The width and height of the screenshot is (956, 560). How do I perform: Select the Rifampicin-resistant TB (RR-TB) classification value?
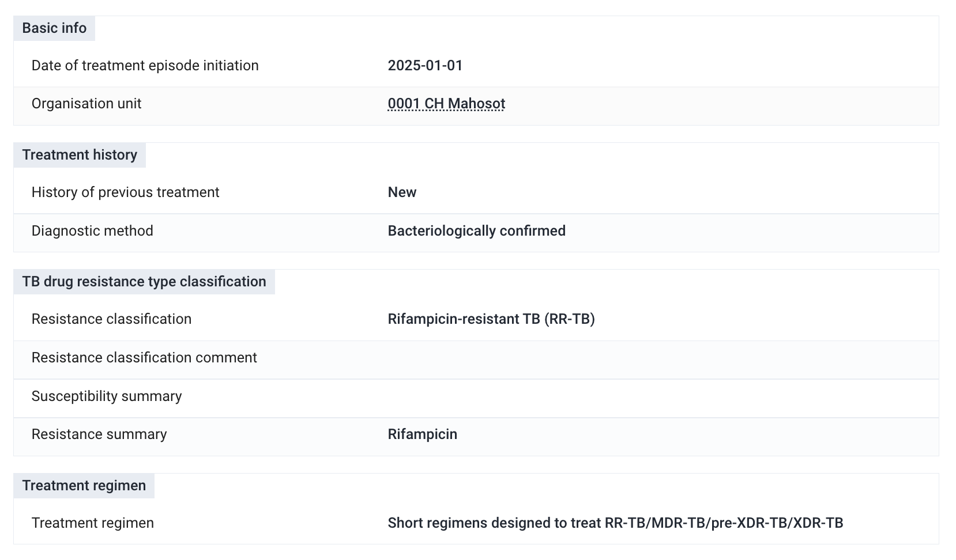pos(491,319)
